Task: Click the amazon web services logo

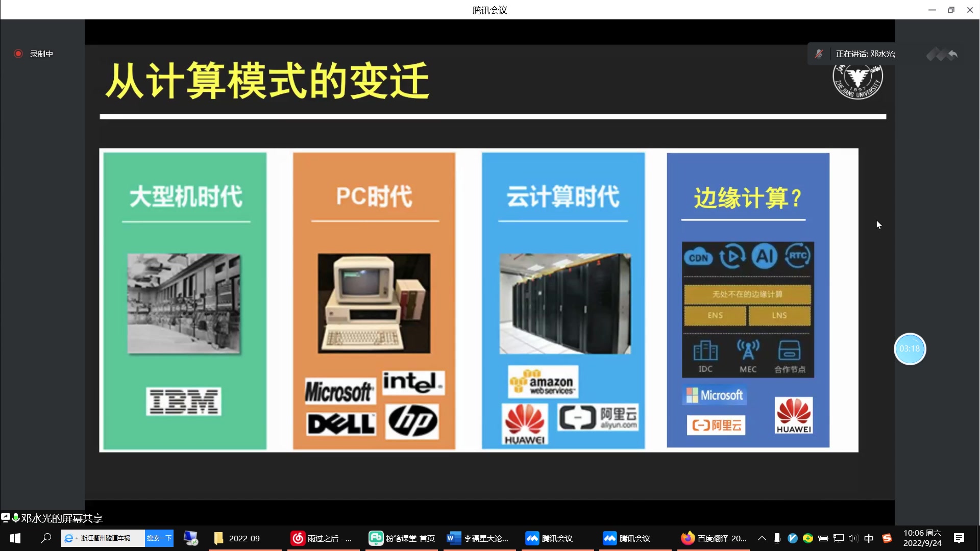Action: pyautogui.click(x=543, y=382)
